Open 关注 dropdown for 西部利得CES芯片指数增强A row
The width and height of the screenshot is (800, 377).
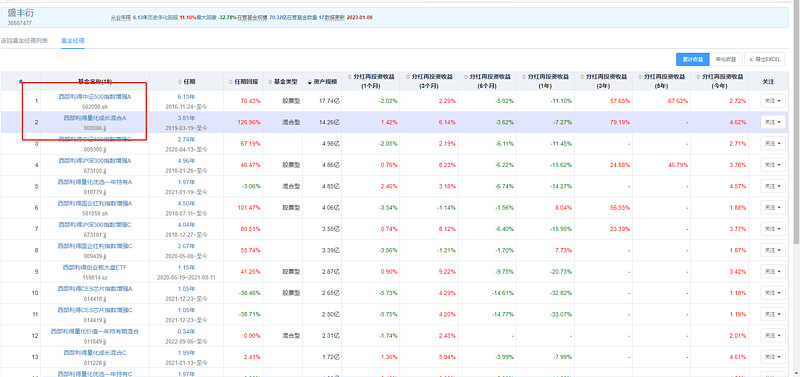773,293
